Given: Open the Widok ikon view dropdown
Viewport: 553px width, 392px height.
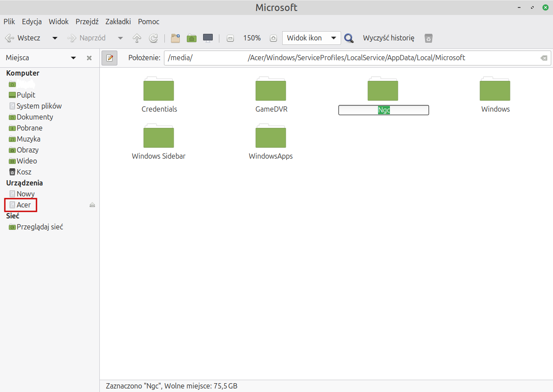Looking at the screenshot, I should (312, 38).
